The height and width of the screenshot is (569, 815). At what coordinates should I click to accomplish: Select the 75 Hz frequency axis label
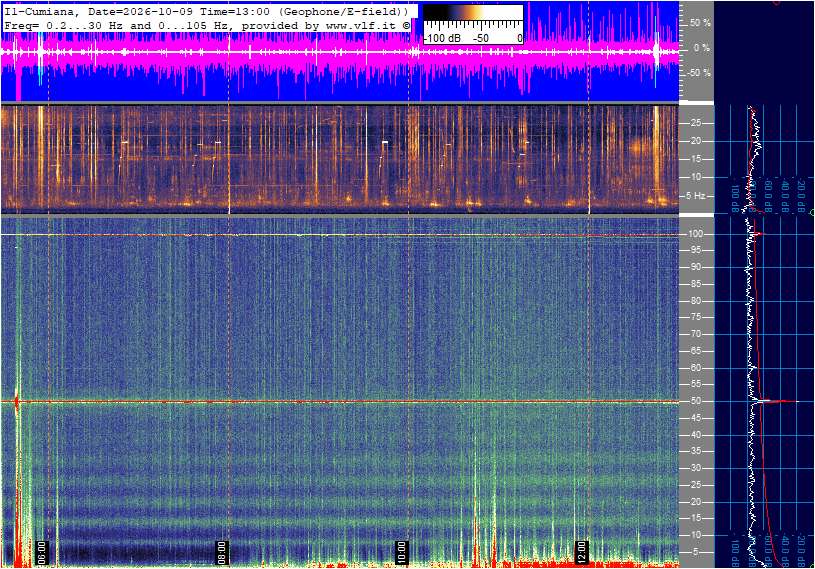696,317
